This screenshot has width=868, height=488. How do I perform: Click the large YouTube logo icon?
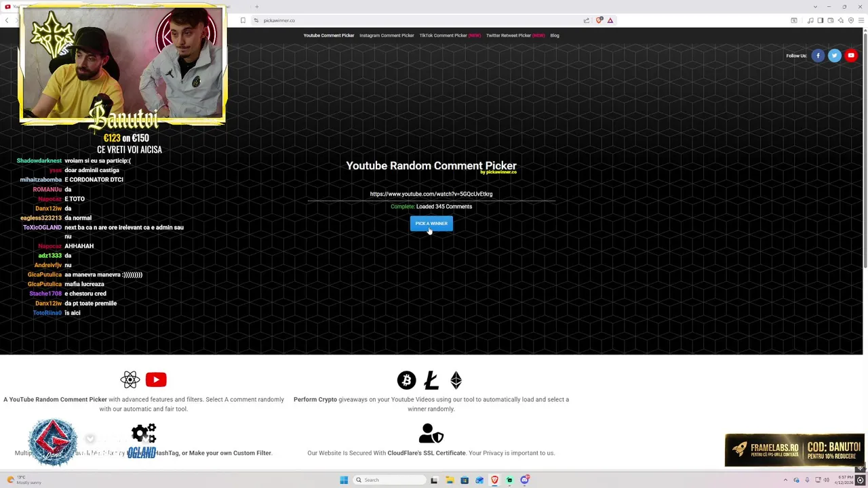click(156, 380)
